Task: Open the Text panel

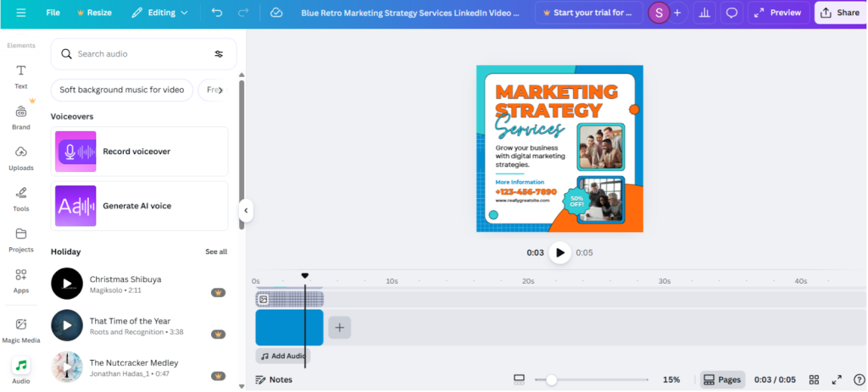Action: (21, 76)
